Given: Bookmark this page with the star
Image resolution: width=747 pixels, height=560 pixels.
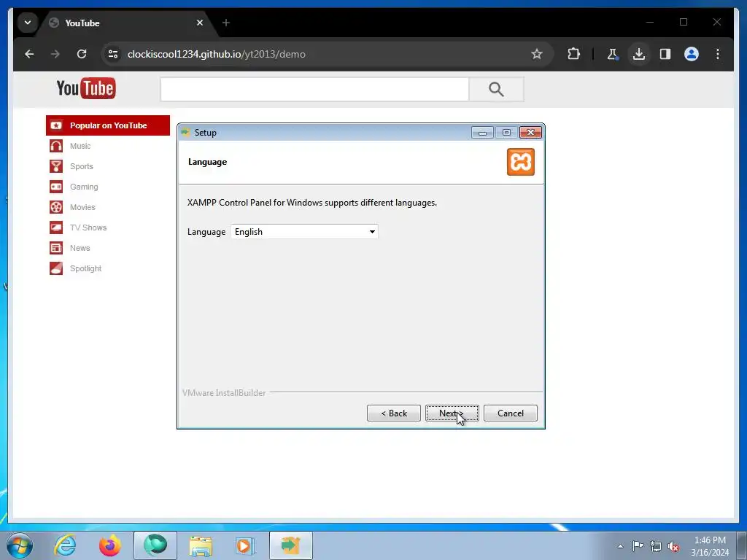Looking at the screenshot, I should coord(537,54).
